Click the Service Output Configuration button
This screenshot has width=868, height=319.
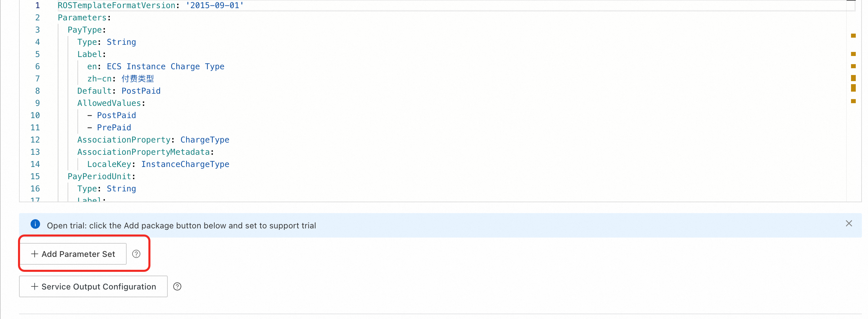tap(93, 286)
